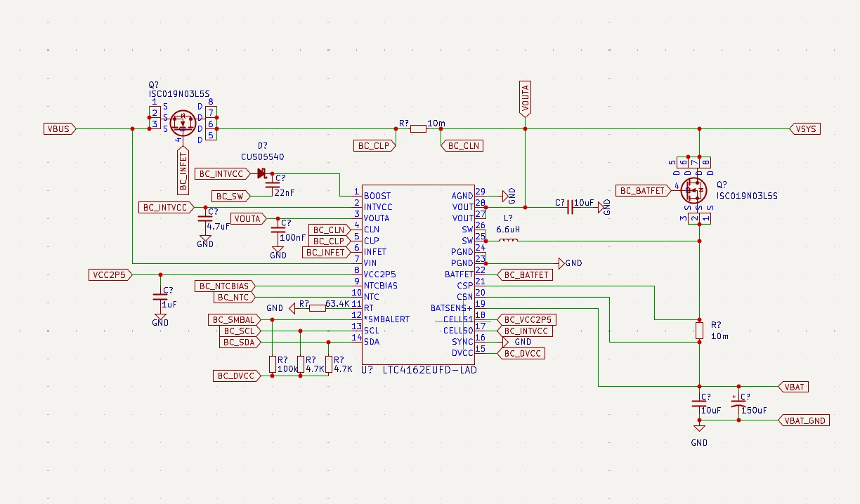Click the VSYS global label
Screen dimensions: 860x504
pos(803,128)
